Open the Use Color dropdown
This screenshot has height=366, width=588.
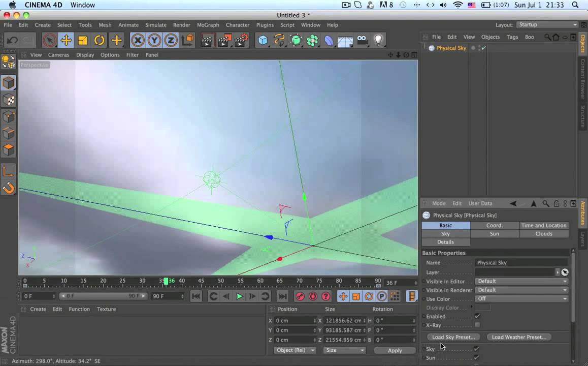pos(521,299)
